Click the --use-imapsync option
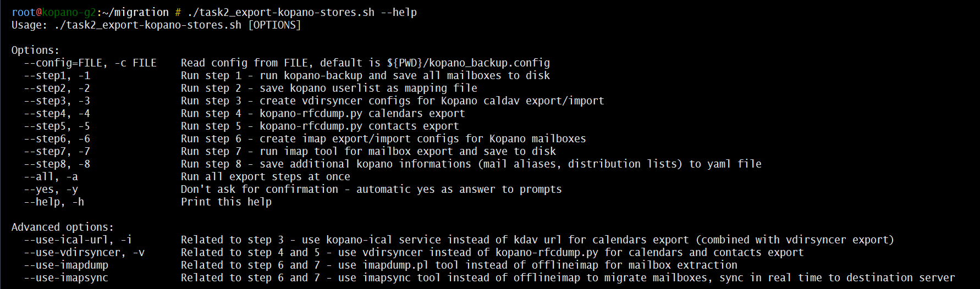 point(66,277)
